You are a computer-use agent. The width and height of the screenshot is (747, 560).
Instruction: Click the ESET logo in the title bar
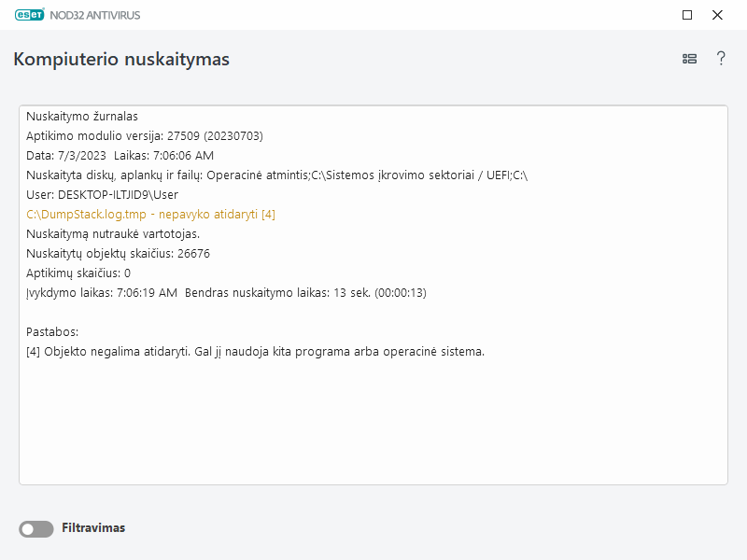coord(28,15)
